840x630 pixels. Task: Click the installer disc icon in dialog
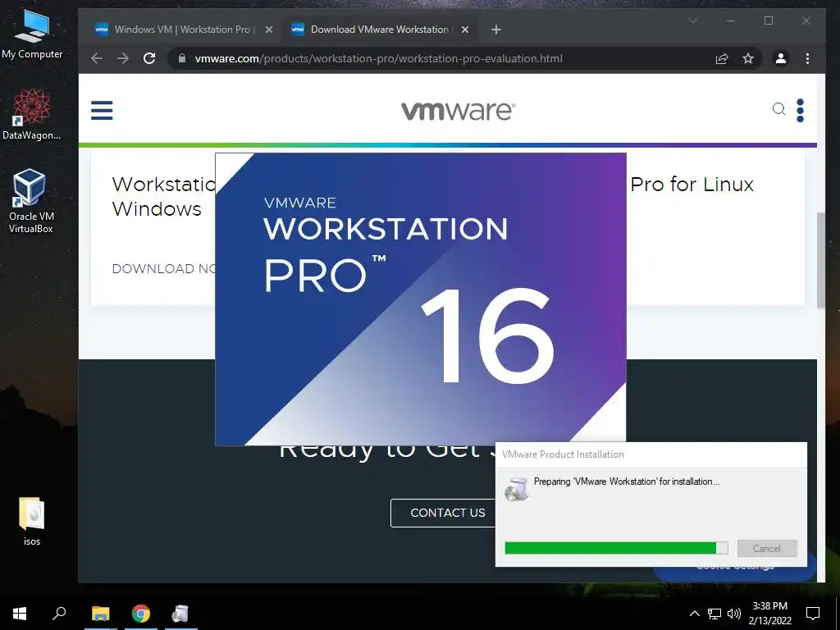[517, 489]
